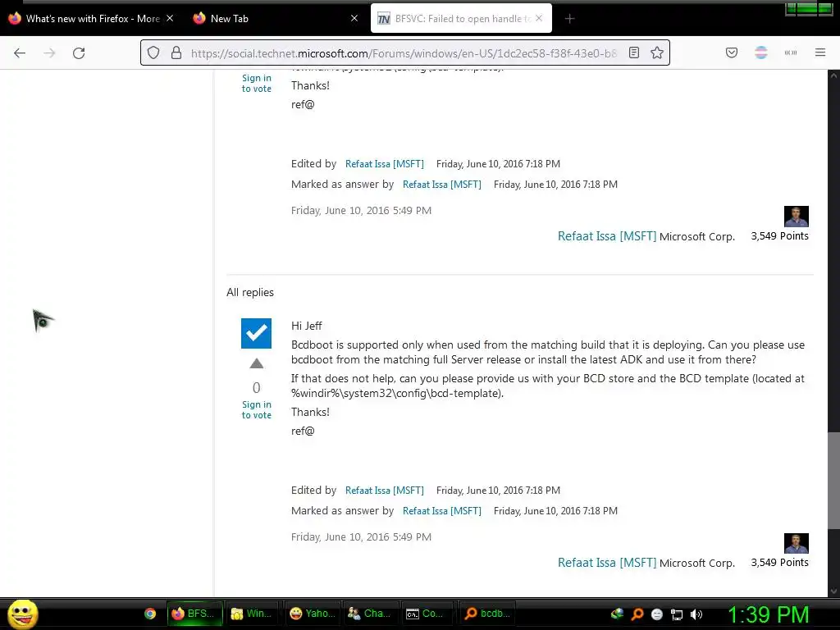Open the Firefox application menu
This screenshot has height=630, width=840.
[820, 52]
